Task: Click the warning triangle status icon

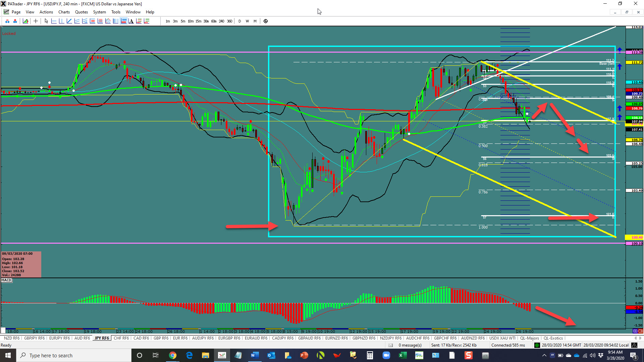Action: coord(634,345)
